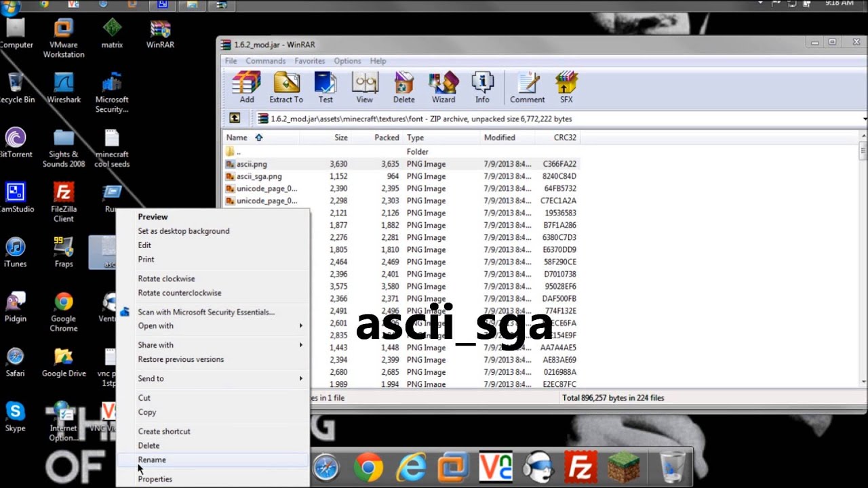Select the Microsoft Security desktop icon
The height and width of the screenshot is (488, 868).
pos(112,93)
